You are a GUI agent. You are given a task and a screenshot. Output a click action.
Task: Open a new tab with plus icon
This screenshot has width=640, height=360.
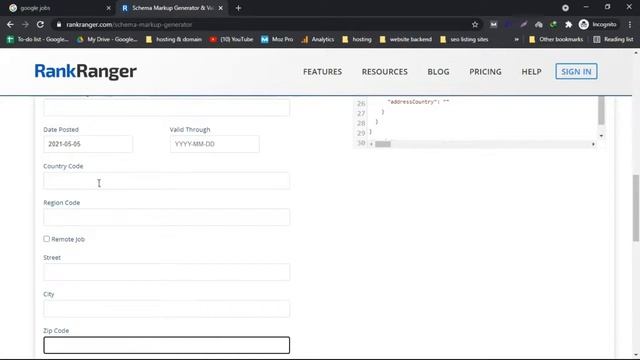238,8
